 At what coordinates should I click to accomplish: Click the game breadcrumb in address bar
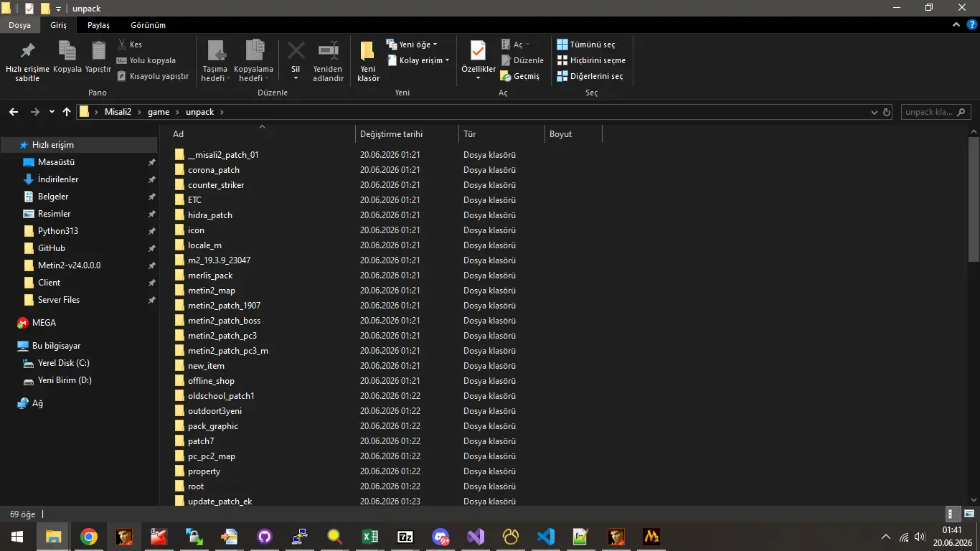tap(159, 112)
